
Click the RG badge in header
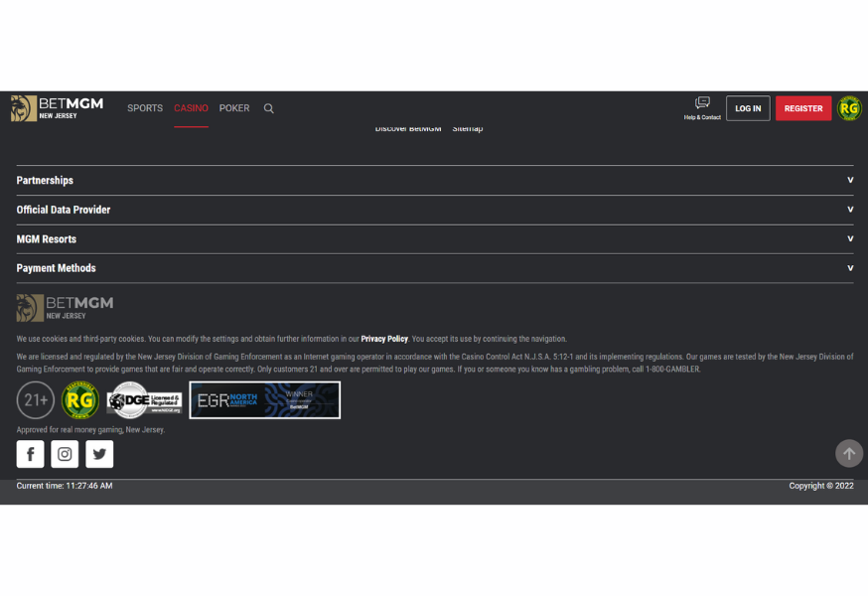point(849,108)
